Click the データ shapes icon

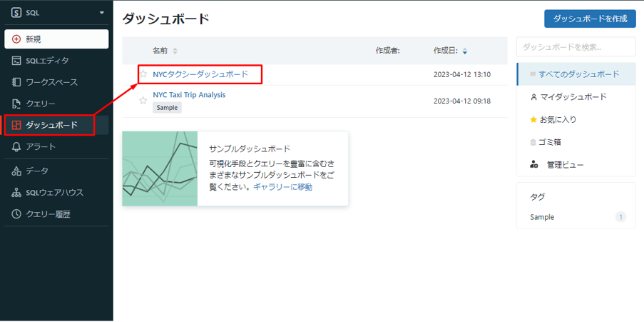coord(16,171)
